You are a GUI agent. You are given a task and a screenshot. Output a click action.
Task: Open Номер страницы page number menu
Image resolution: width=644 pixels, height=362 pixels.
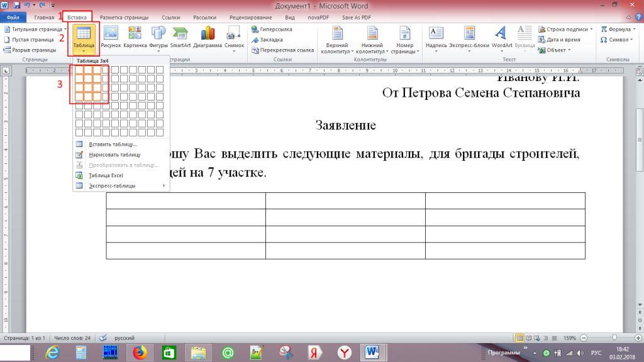coord(405,39)
